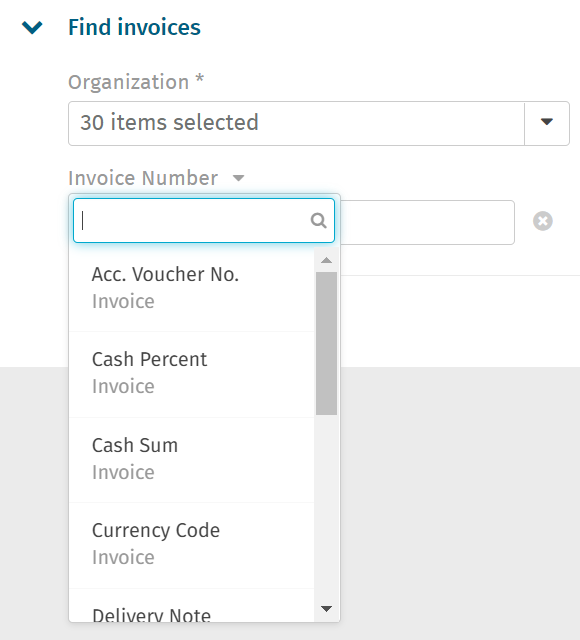This screenshot has height=640, width=580.
Task: Click the magnifier search icon
Action: click(x=318, y=220)
